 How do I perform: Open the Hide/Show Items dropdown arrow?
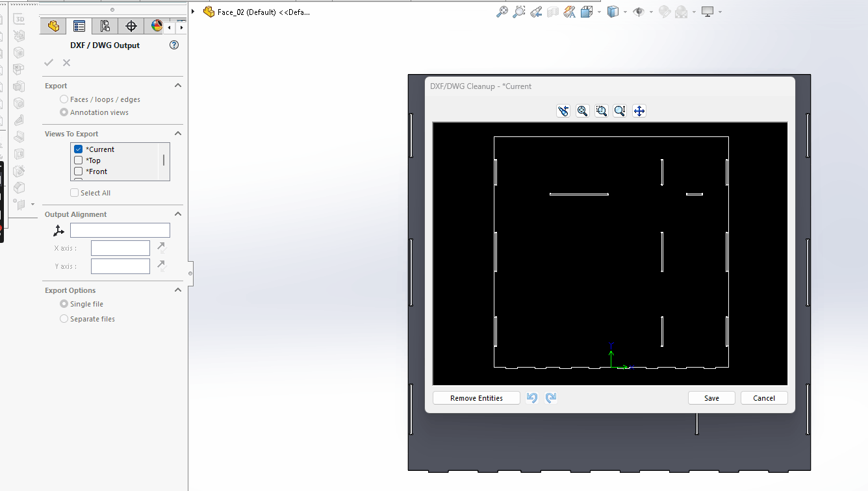[x=651, y=12]
